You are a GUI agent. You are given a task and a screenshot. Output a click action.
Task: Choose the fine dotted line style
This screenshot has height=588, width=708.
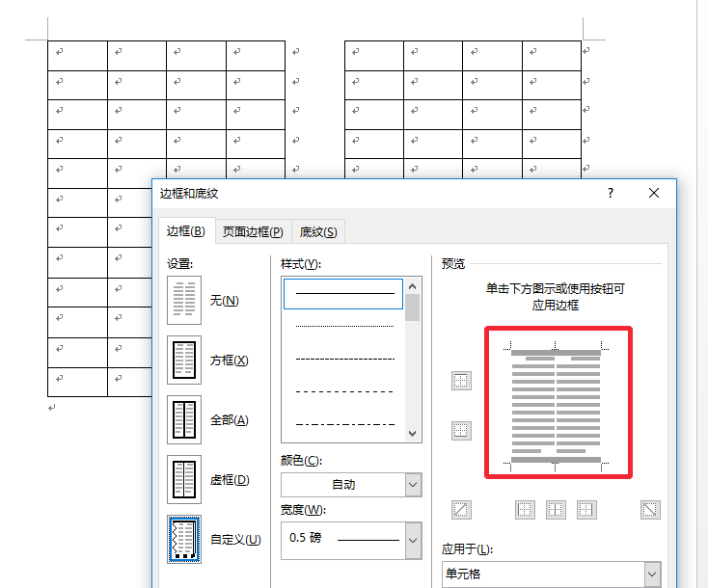344,326
